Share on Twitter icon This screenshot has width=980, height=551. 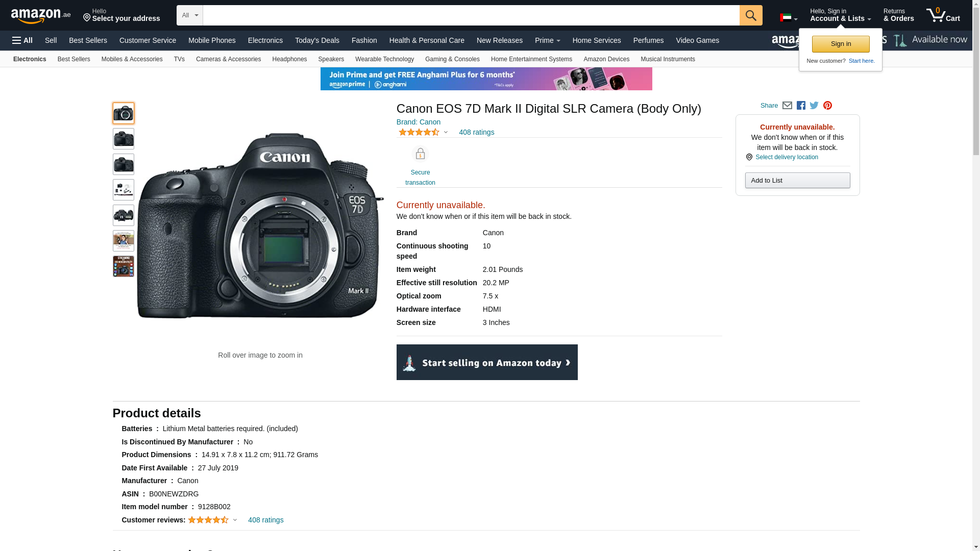click(814, 106)
